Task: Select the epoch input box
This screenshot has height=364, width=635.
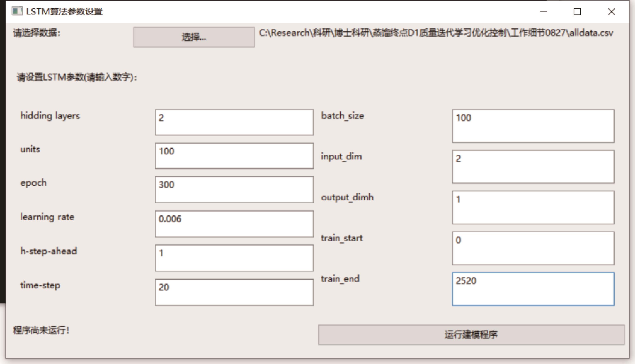Action: [234, 190]
